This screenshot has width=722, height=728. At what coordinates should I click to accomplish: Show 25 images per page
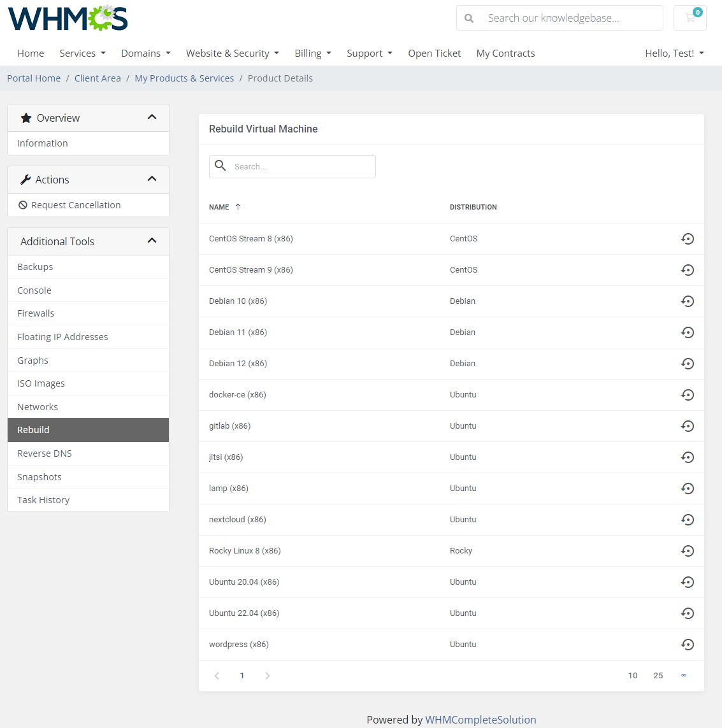(658, 675)
